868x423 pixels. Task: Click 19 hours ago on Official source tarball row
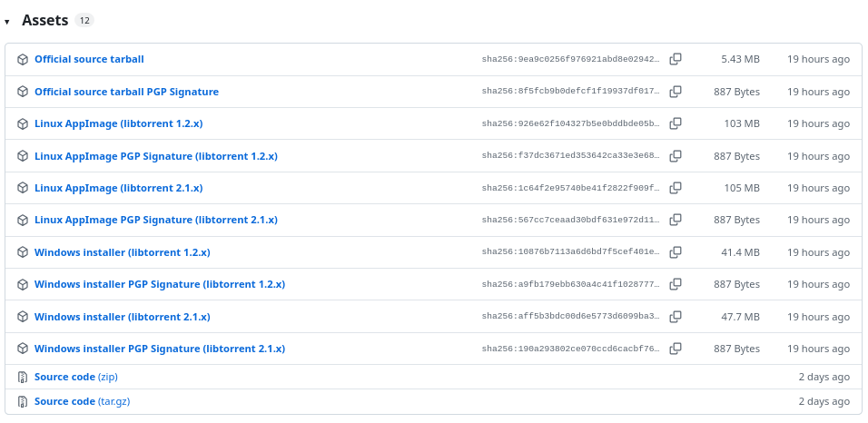coord(818,59)
